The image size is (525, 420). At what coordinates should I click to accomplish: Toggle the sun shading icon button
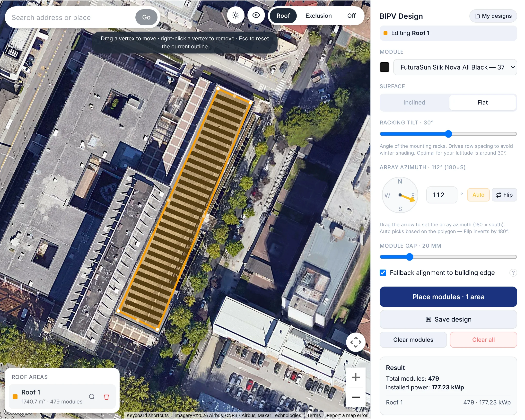[x=236, y=15]
